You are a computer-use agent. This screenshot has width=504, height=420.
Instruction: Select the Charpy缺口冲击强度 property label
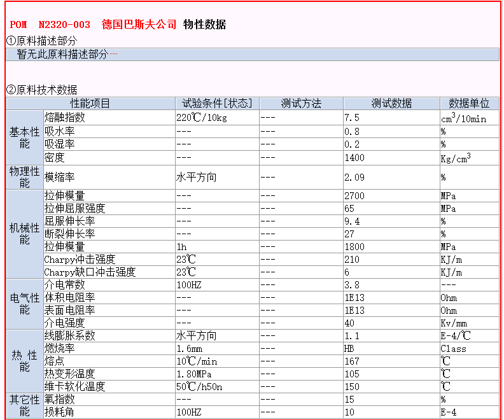pos(90,272)
